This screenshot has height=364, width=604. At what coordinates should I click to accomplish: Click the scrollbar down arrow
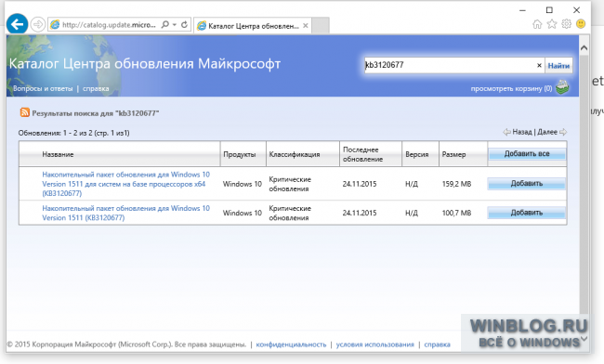click(x=584, y=339)
